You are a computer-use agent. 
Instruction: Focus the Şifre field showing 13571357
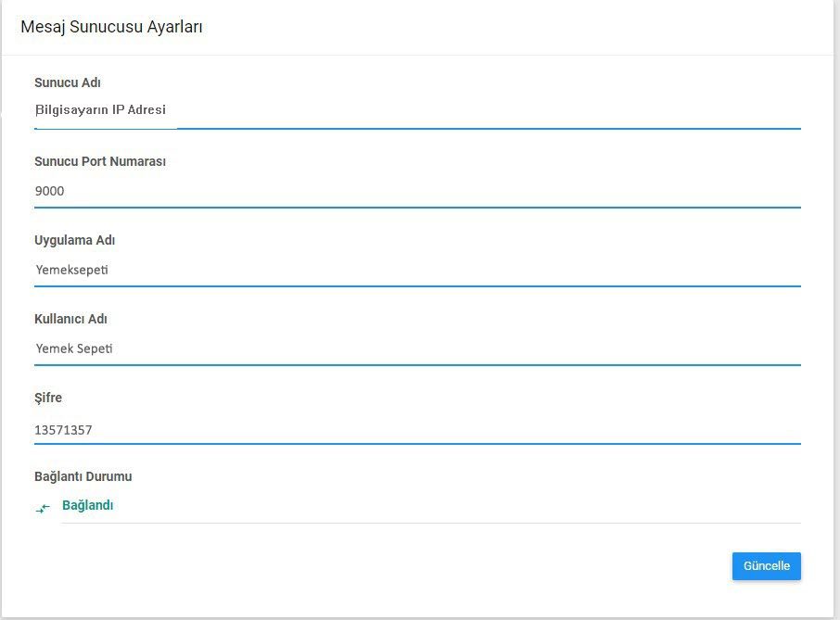click(417, 430)
